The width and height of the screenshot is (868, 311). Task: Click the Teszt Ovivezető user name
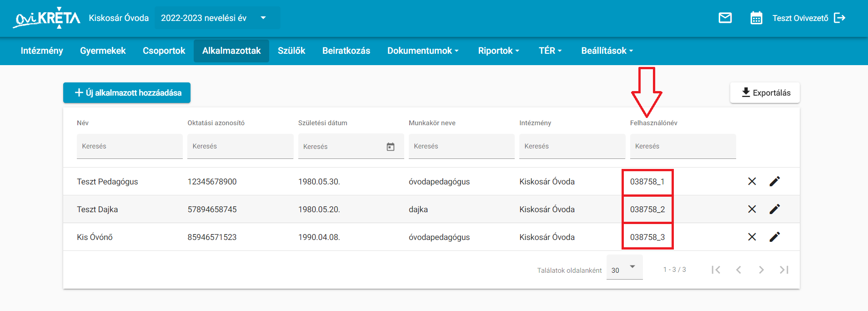coord(800,18)
